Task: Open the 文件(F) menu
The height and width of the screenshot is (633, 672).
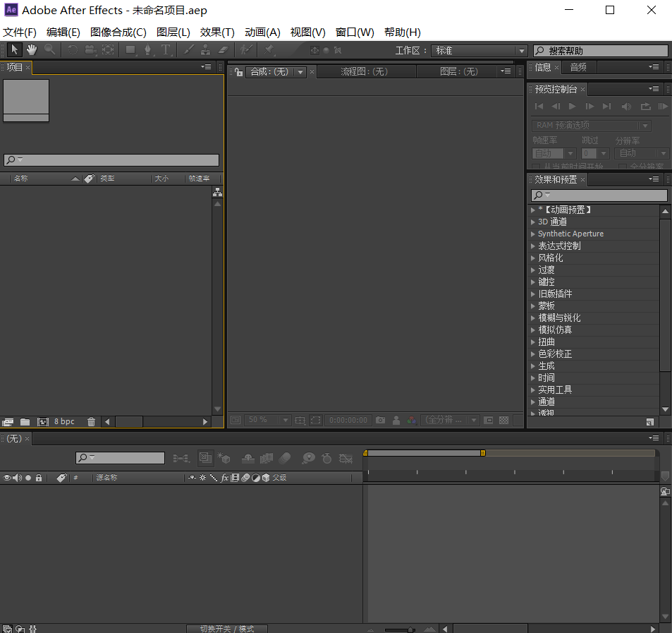Action: pyautogui.click(x=20, y=32)
